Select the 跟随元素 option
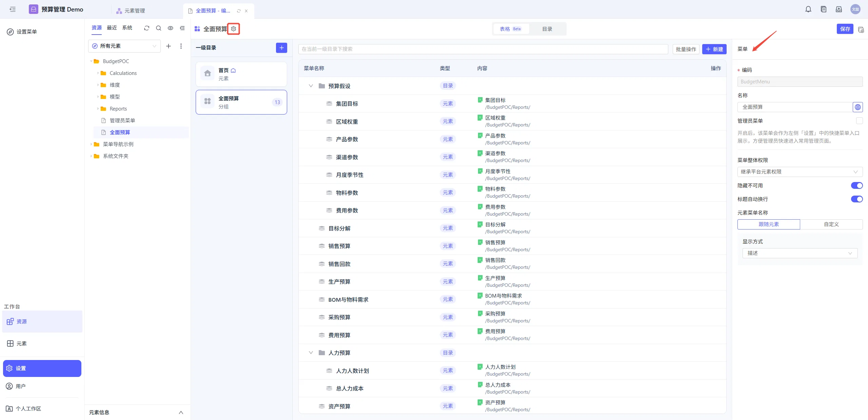Viewport: 868px width, 420px height. pyautogui.click(x=769, y=224)
